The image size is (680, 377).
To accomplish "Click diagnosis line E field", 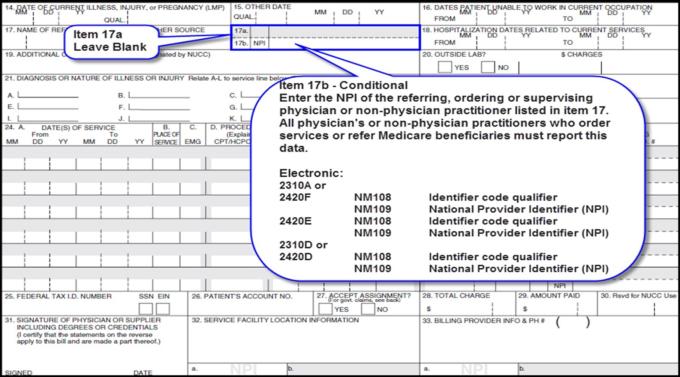I will pos(48,107).
